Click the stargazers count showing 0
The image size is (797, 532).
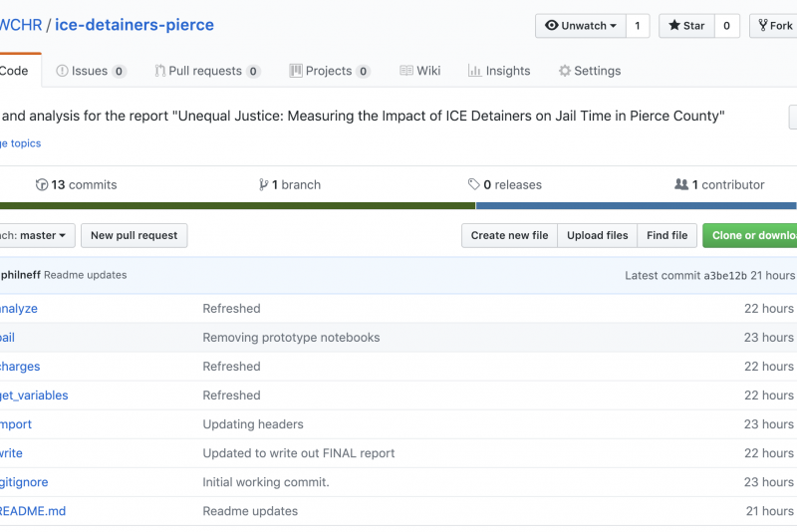[727, 26]
